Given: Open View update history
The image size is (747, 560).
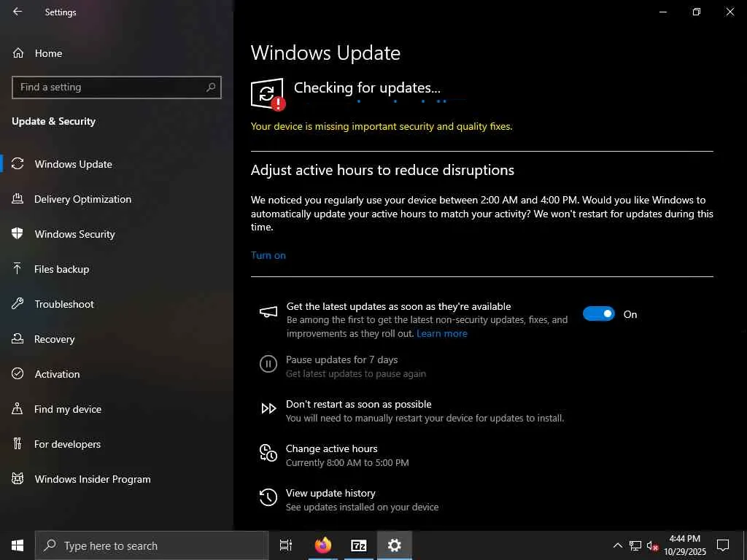Looking at the screenshot, I should (330, 493).
